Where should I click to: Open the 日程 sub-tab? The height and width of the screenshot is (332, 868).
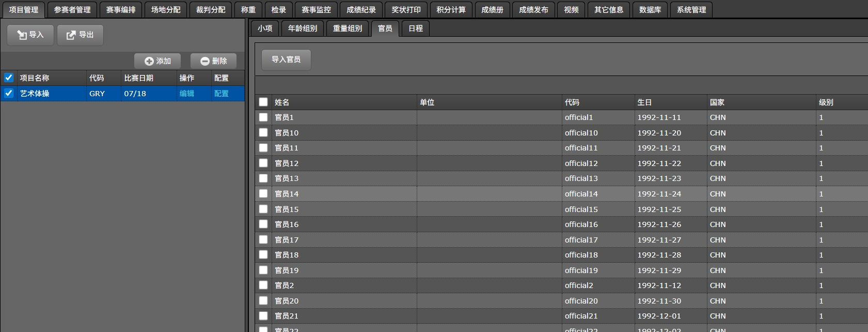tap(416, 28)
